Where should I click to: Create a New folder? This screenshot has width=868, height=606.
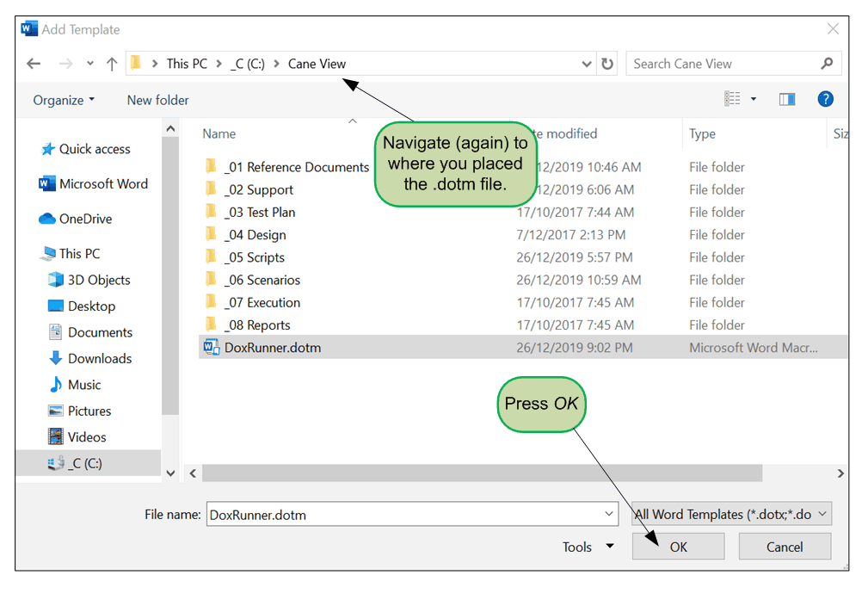157,100
